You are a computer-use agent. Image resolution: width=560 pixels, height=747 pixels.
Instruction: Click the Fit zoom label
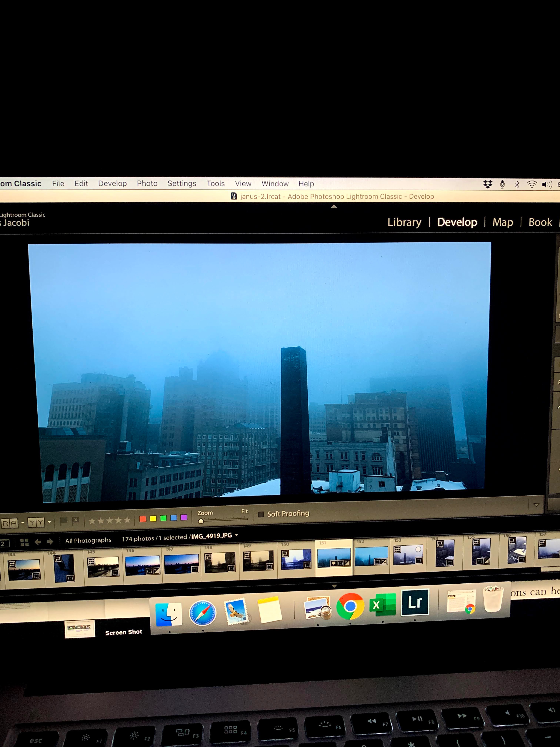pyautogui.click(x=244, y=512)
